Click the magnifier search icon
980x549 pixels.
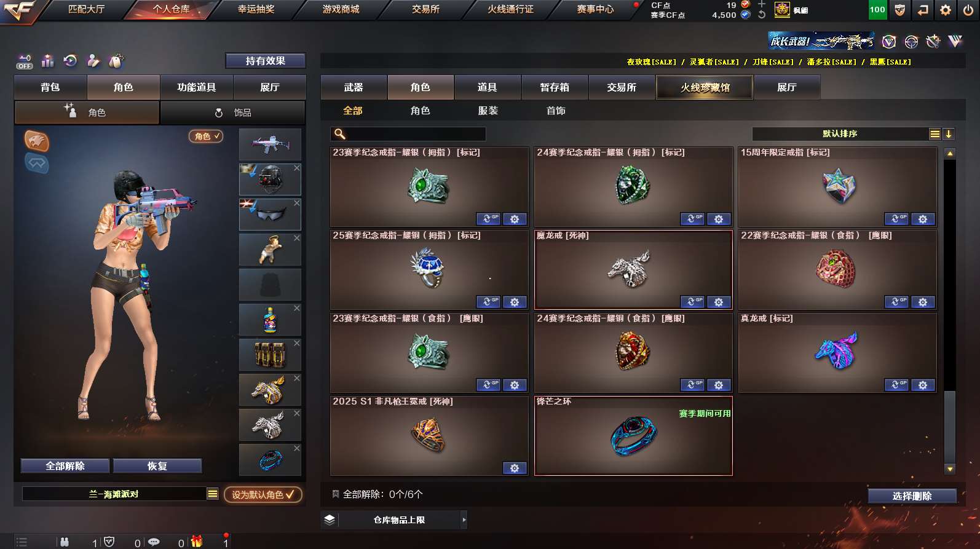point(339,134)
